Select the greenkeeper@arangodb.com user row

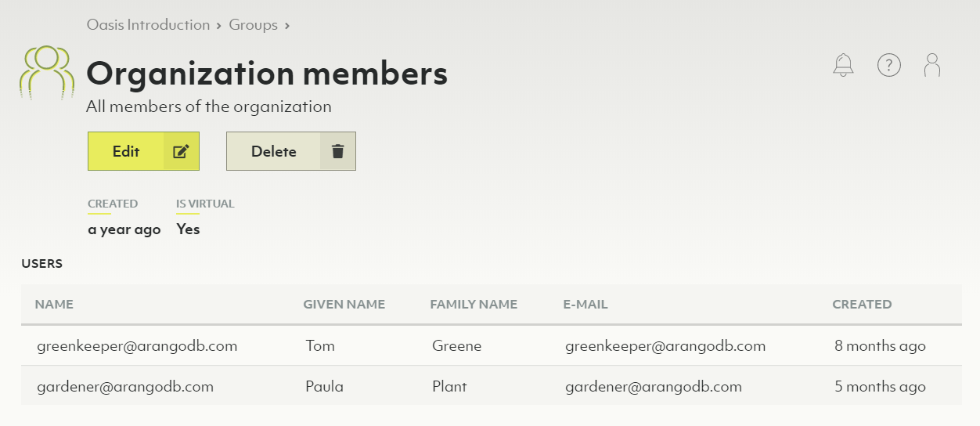[x=137, y=346]
